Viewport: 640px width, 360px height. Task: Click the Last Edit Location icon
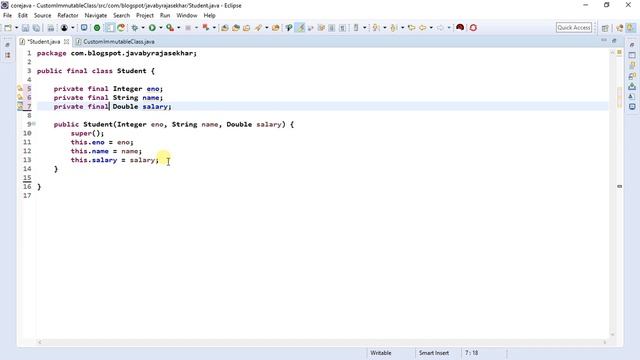pos(411,28)
